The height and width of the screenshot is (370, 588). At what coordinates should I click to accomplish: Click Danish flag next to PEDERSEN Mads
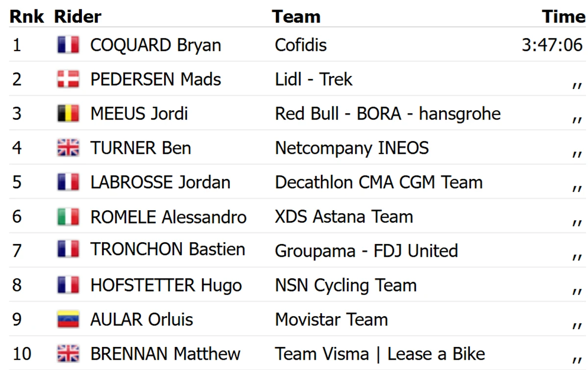(x=68, y=79)
